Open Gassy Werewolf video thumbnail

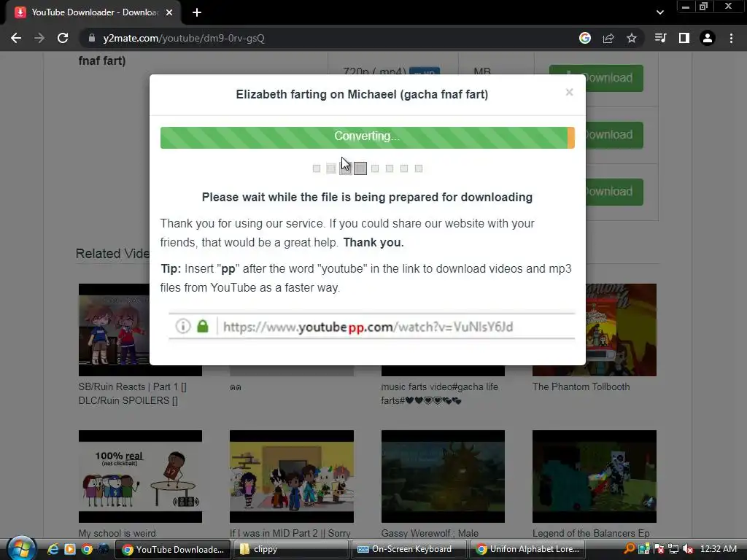pyautogui.click(x=443, y=476)
